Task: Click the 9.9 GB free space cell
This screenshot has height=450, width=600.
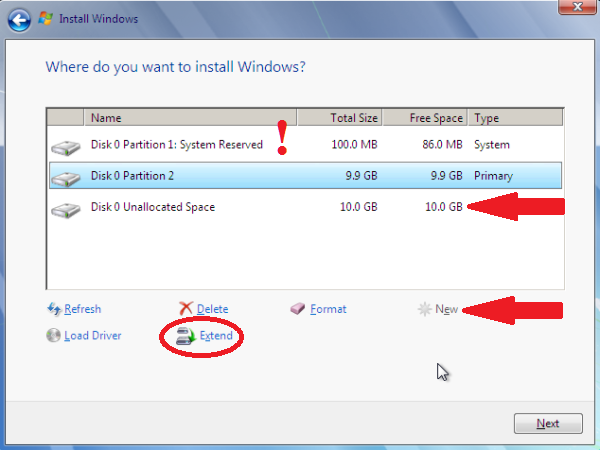Action: 447,176
